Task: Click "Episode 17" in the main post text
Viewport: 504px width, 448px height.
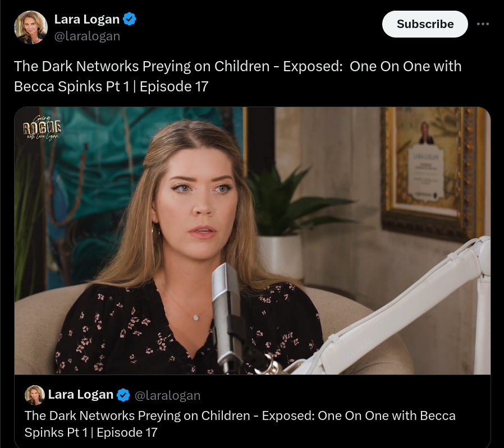Action: (174, 86)
